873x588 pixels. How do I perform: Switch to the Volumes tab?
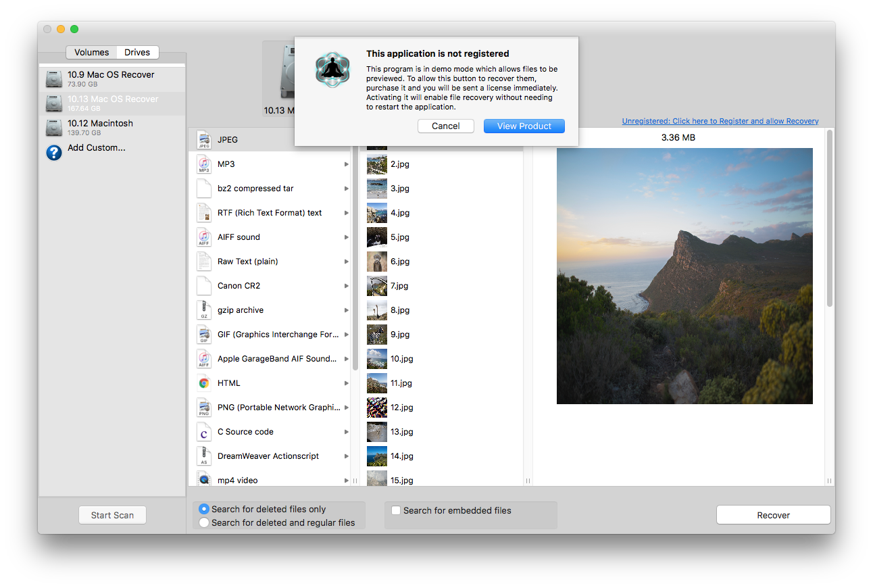point(91,52)
